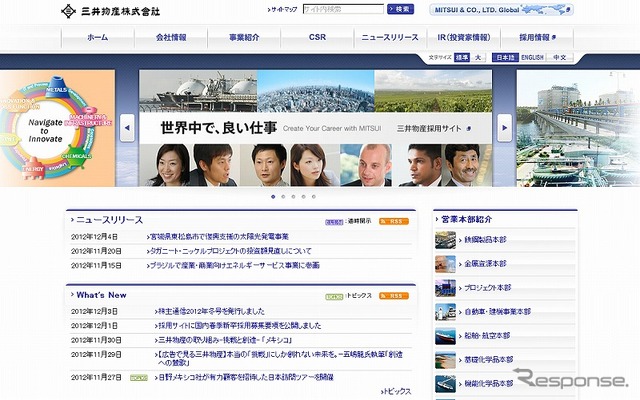640x400 pixels.
Task: Open the MITSUI & CO., LTD. Global banner
Action: (x=501, y=9)
